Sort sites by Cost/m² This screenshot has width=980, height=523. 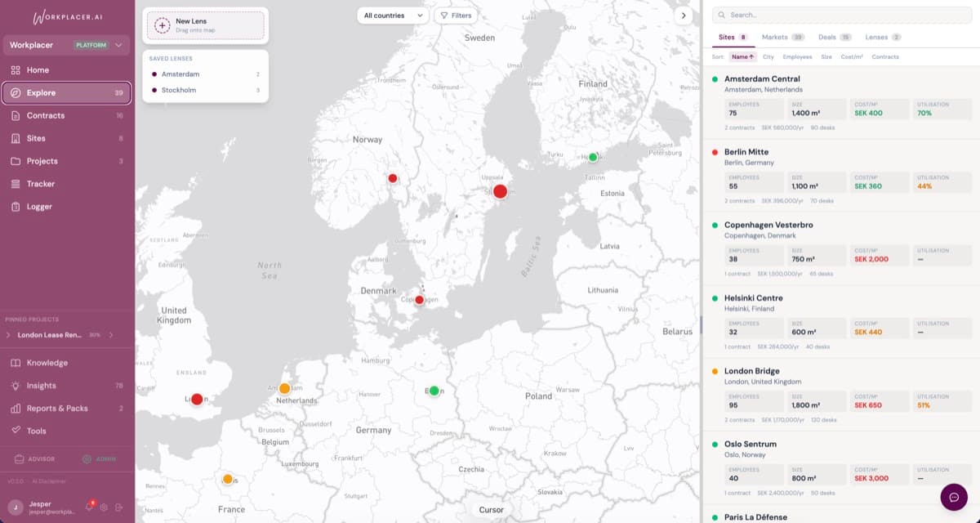[x=853, y=57]
